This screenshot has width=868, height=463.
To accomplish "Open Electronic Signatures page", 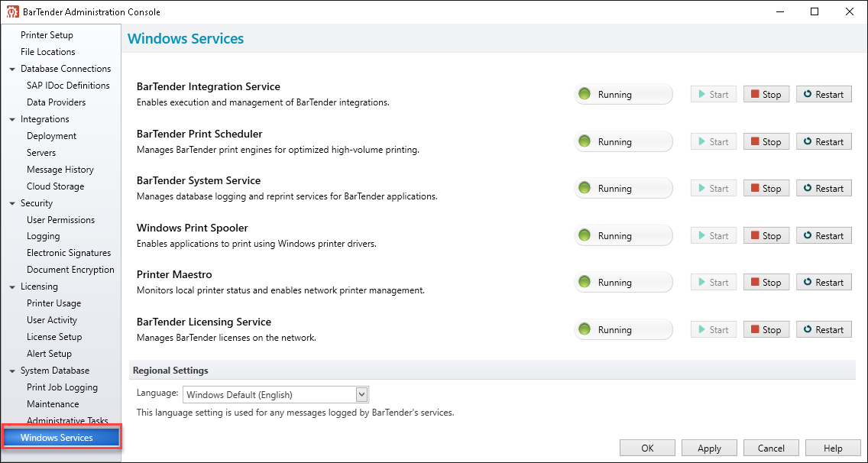I will coord(70,253).
